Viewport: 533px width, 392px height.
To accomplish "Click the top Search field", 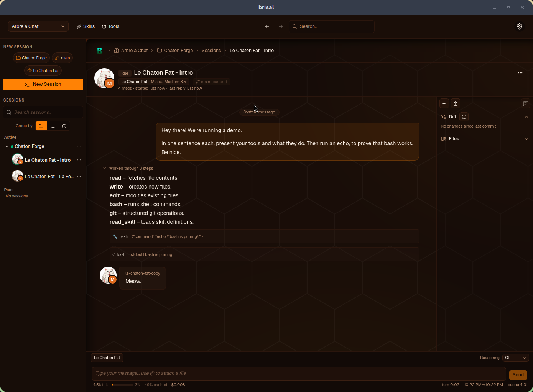I will [332, 26].
